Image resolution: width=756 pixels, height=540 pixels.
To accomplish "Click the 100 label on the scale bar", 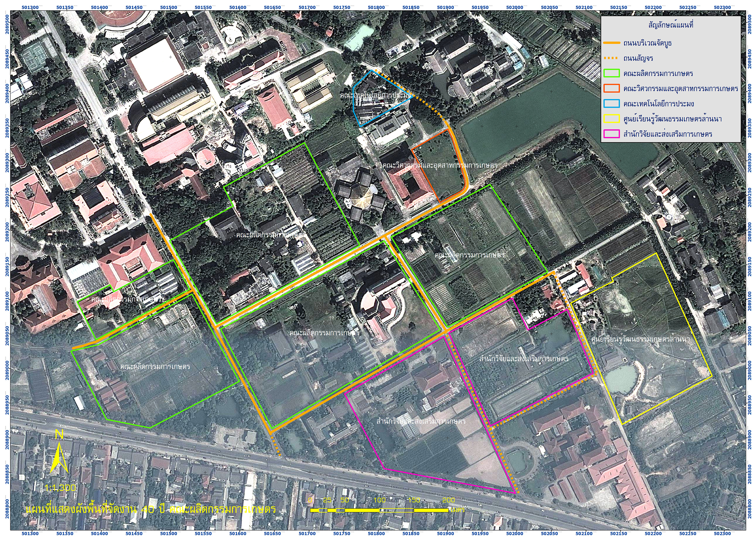I will (x=379, y=500).
